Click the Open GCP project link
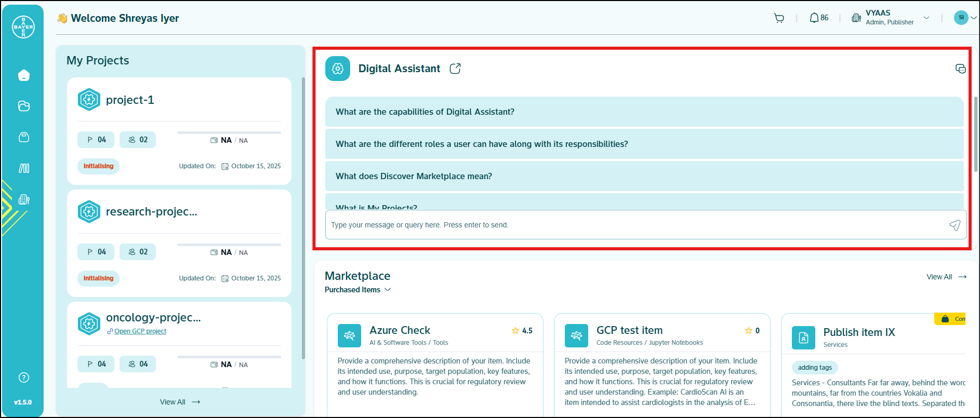The image size is (980, 418). [140, 331]
